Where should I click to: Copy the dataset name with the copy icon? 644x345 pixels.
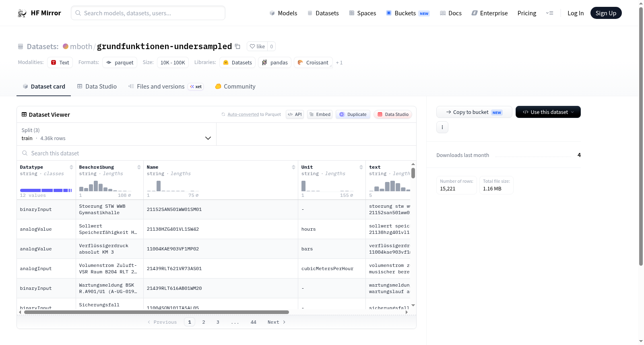(x=237, y=47)
